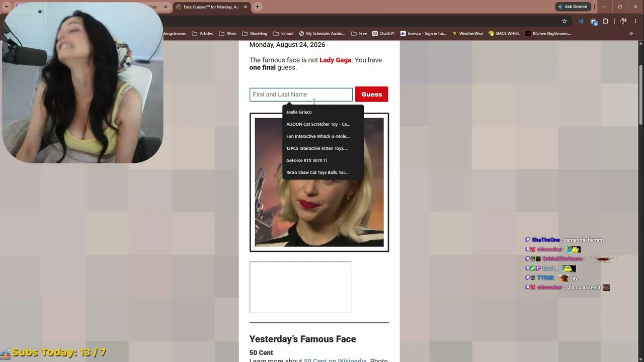Bookmark this page with the star icon
The width and height of the screenshot is (644, 362).
tap(565, 21)
